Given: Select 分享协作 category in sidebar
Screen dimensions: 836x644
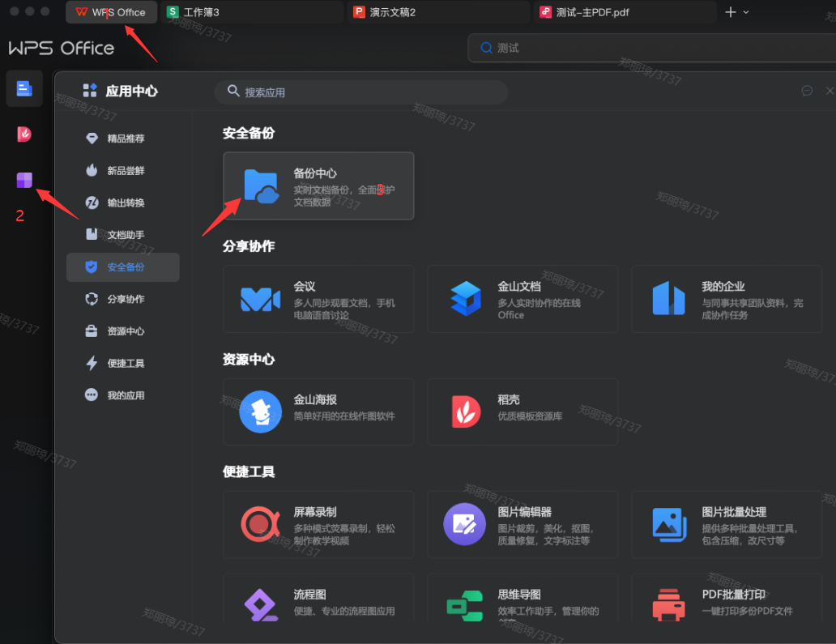Looking at the screenshot, I should point(123,299).
